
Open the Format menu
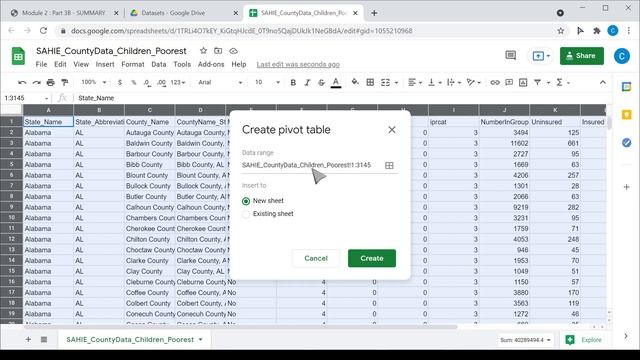(133, 64)
